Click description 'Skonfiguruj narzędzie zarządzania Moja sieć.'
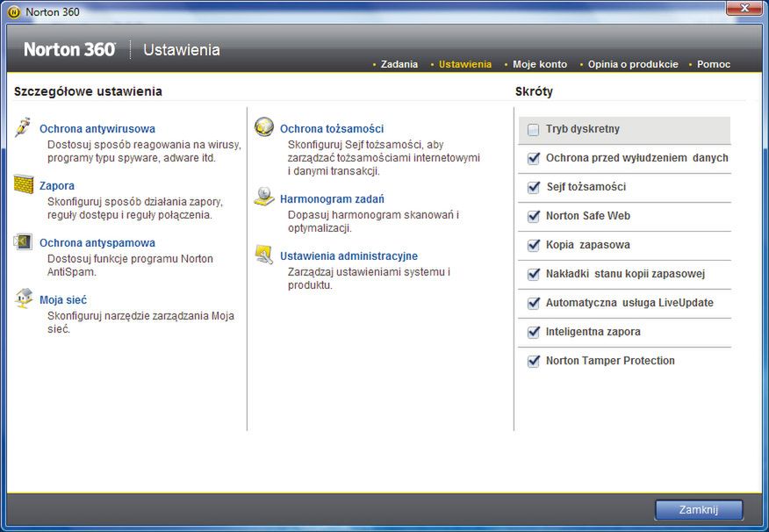The image size is (769, 532). (140, 322)
